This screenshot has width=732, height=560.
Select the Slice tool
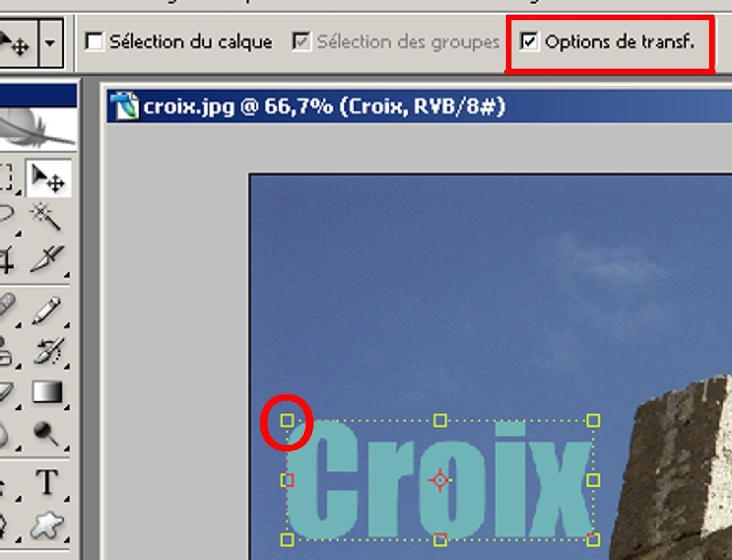point(47,259)
